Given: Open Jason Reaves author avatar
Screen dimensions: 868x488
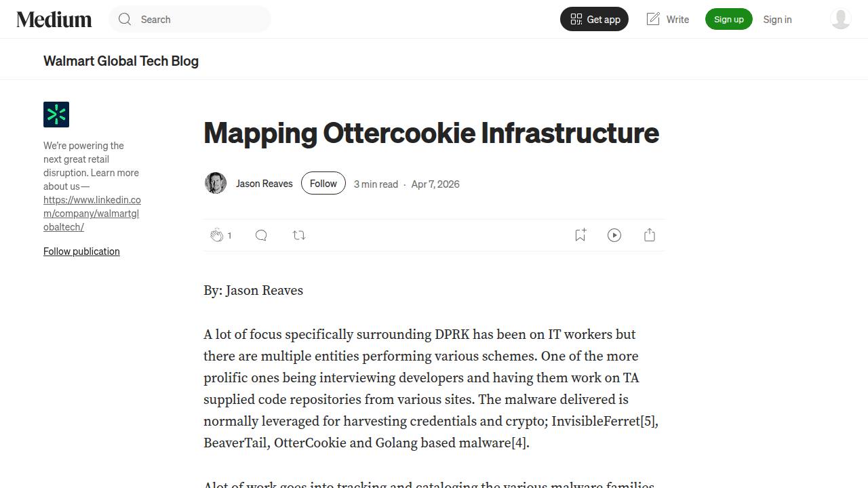Looking at the screenshot, I should [x=216, y=183].
